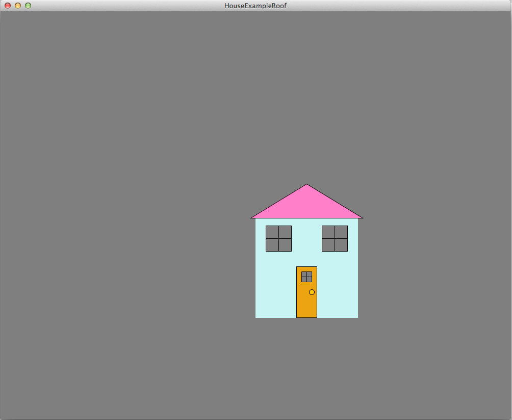Click the light blue wall between the windows
This screenshot has height=420, width=512.
click(306, 238)
